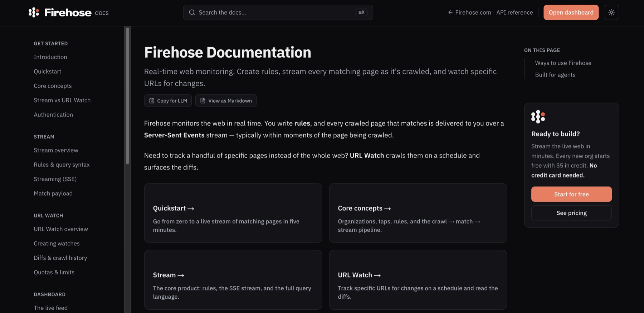Click the STREAM section heading in sidebar
Viewport: 644px width, 313px height.
pyautogui.click(x=44, y=137)
